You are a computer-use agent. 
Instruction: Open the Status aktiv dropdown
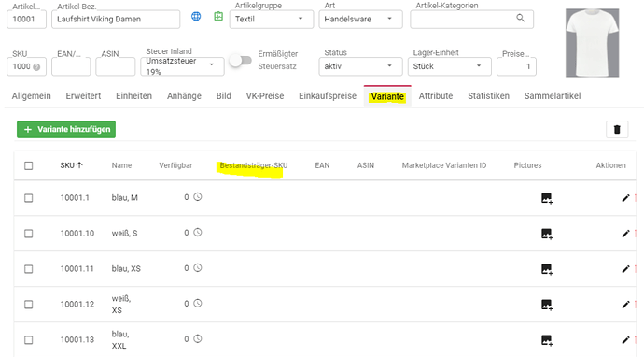(x=360, y=66)
